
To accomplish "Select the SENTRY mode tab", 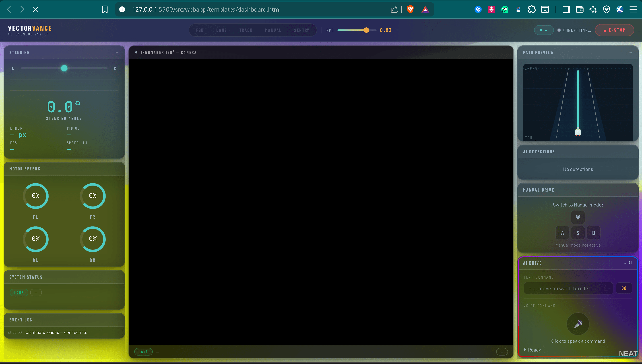I will [301, 30].
